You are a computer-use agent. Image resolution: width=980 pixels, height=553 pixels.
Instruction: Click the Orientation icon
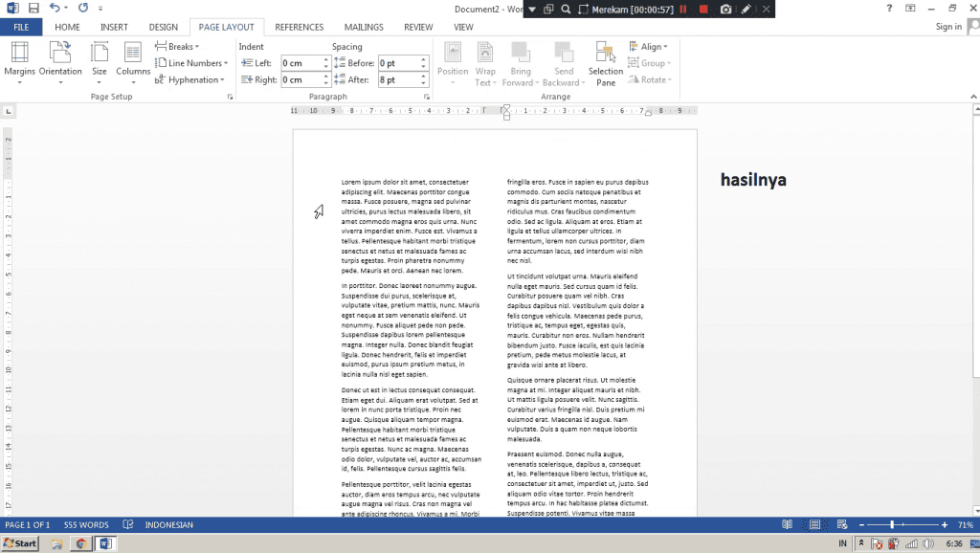60,59
